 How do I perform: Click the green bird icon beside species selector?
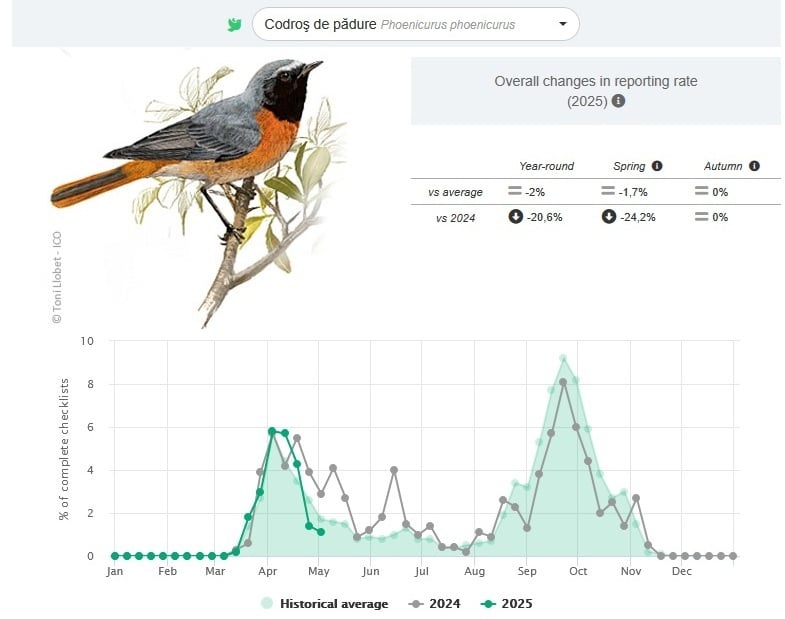234,24
